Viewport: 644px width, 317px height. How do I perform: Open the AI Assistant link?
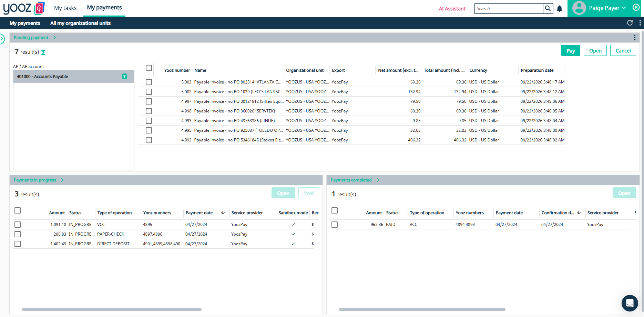tap(452, 9)
